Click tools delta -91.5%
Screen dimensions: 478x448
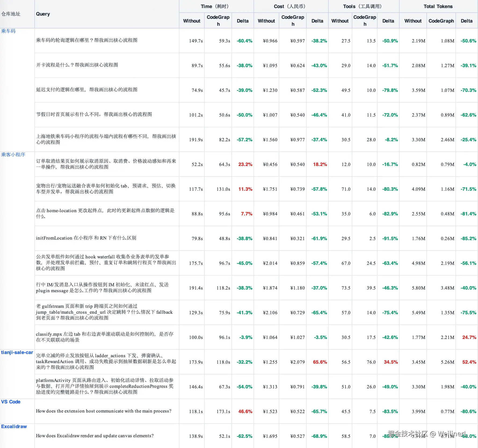point(390,239)
